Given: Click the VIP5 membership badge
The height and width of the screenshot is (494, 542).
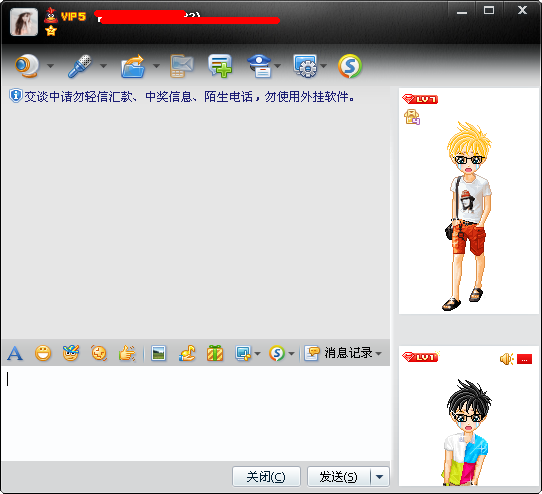Looking at the screenshot, I should (x=73, y=16).
